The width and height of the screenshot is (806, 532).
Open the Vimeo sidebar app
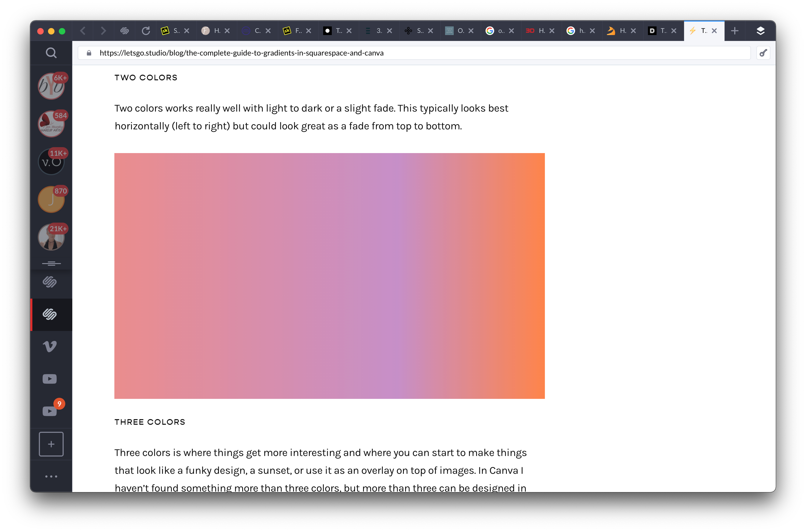pos(50,346)
